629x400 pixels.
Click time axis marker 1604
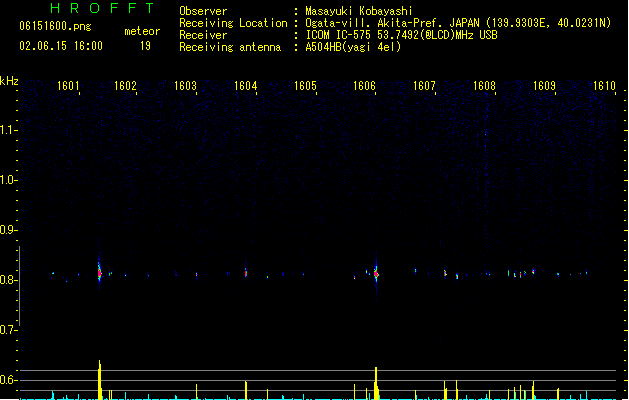[246, 86]
